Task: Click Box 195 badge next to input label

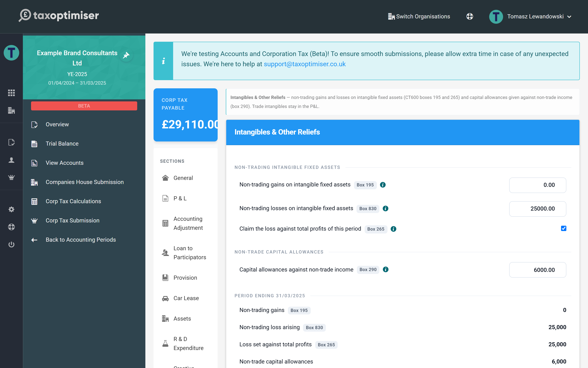Action: [365, 185]
